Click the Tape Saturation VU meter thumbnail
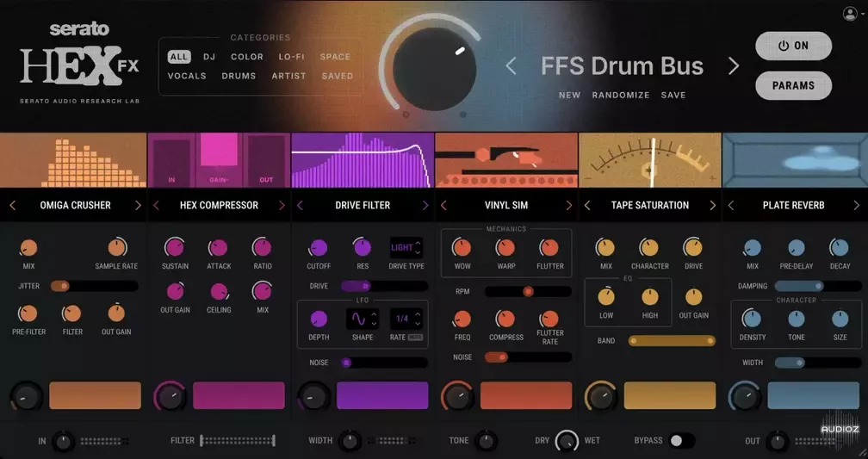The image size is (868, 459). pos(650,160)
